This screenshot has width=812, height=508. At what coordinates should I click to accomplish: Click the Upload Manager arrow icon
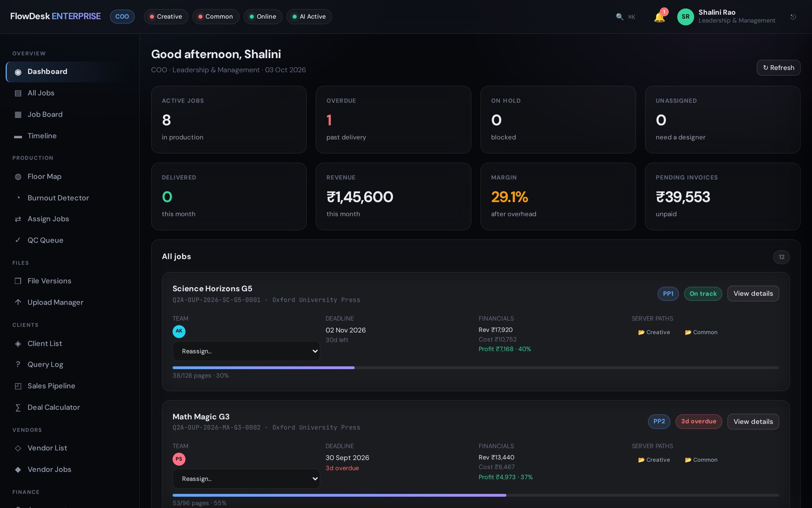tap(18, 302)
